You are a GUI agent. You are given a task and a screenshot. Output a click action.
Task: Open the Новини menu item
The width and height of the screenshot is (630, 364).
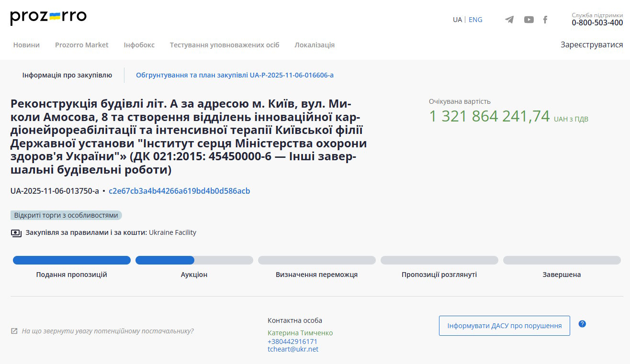[26, 45]
